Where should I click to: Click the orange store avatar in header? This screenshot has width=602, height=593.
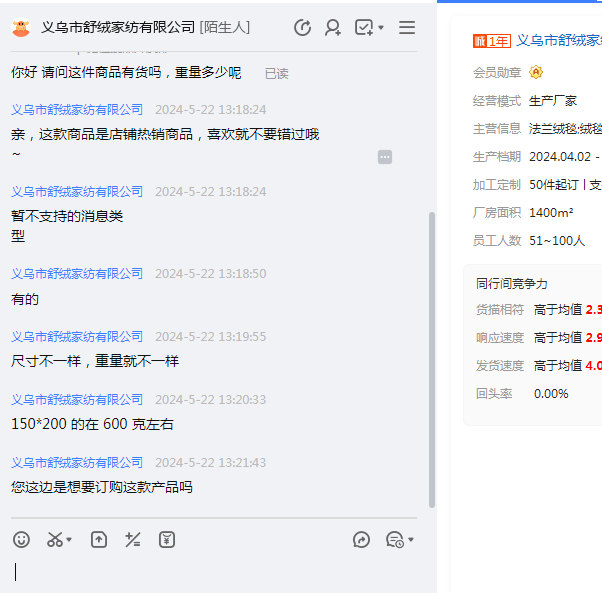(21, 27)
